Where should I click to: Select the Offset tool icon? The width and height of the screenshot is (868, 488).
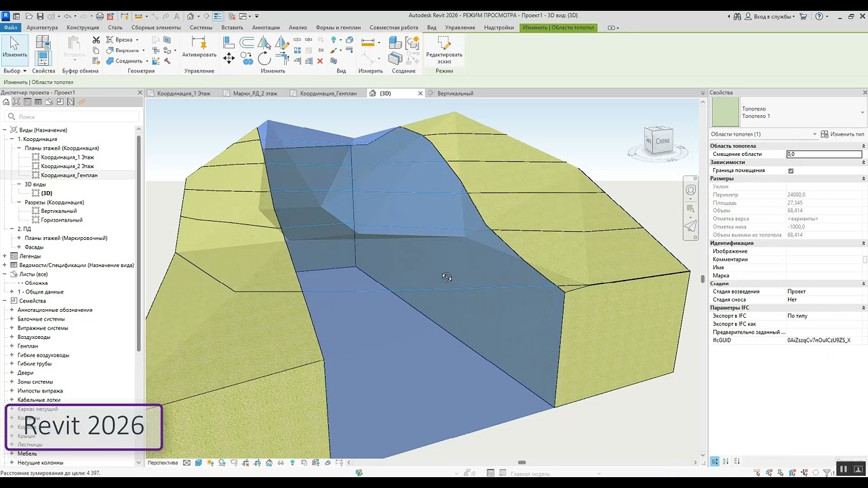click(x=247, y=43)
